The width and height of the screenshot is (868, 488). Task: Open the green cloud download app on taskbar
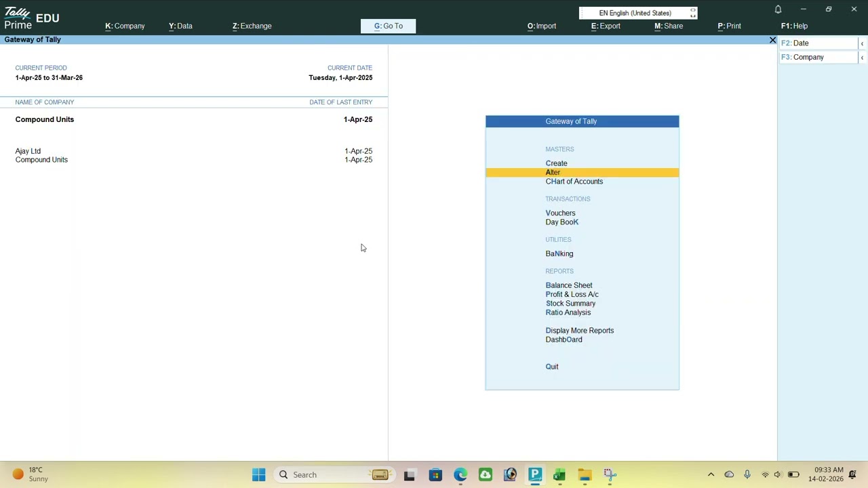pyautogui.click(x=486, y=474)
